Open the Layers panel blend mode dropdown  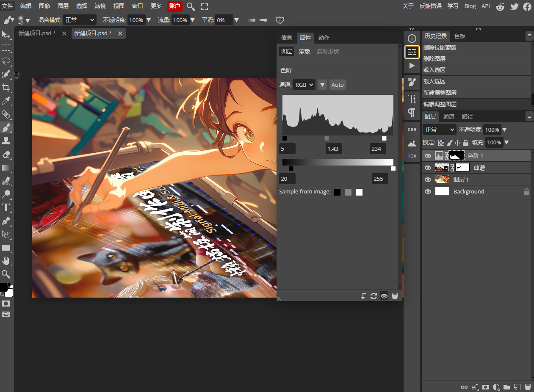coord(439,130)
